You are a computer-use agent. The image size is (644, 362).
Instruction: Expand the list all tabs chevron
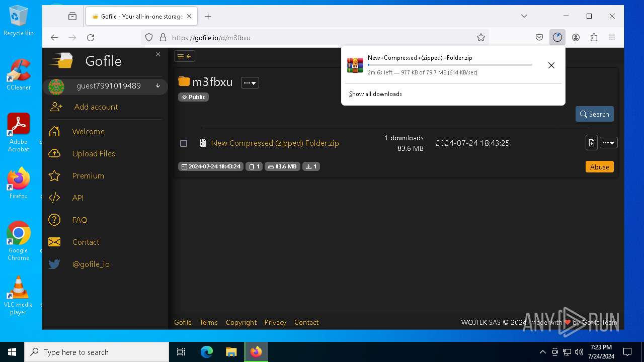(524, 16)
